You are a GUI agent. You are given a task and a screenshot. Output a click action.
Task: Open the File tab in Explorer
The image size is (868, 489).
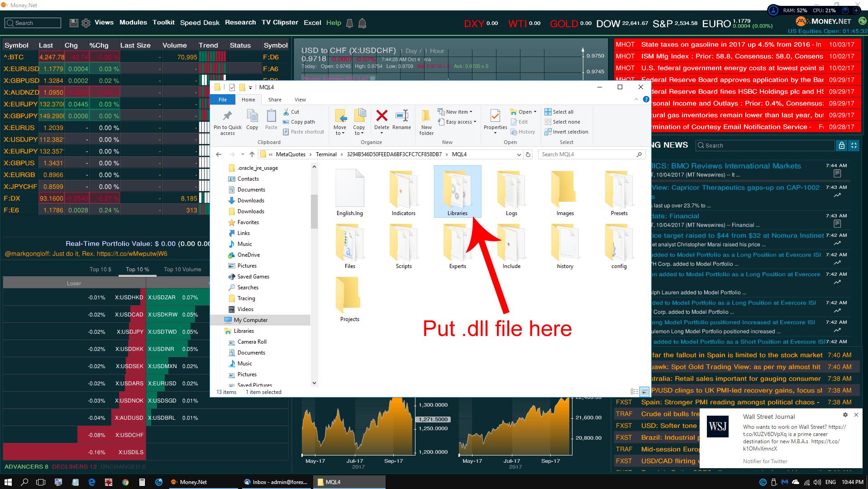click(x=223, y=100)
